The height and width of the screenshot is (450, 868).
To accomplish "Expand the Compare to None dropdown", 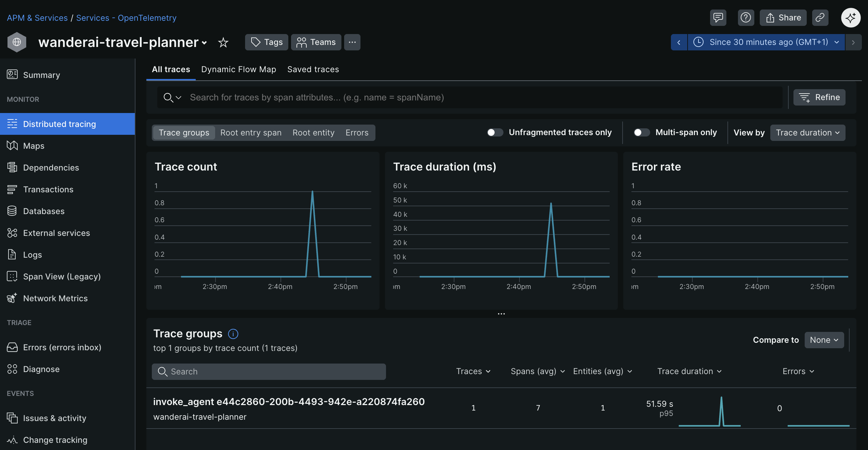I will 824,340.
